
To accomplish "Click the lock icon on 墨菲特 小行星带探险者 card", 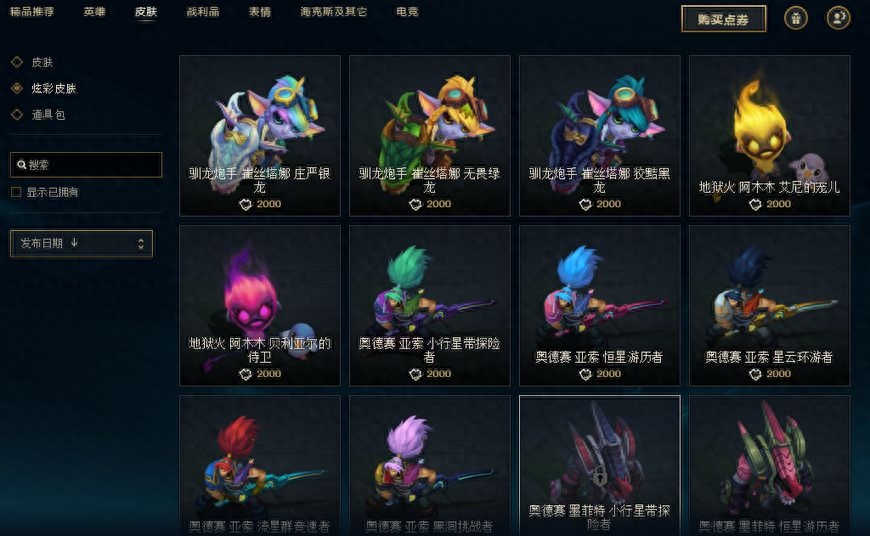I will [599, 476].
